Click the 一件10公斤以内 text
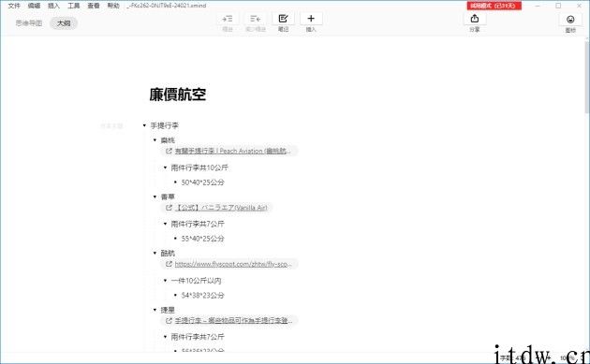The height and width of the screenshot is (364, 590). [196, 281]
